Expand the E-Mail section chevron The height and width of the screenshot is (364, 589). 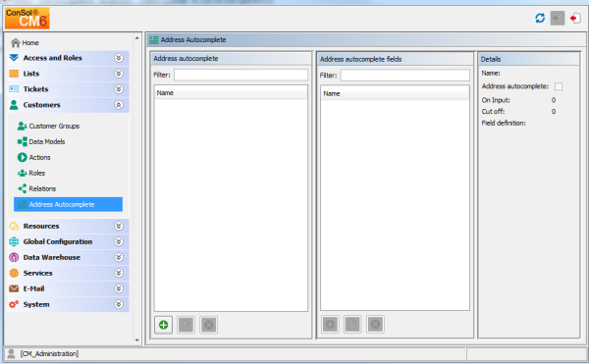(119, 288)
